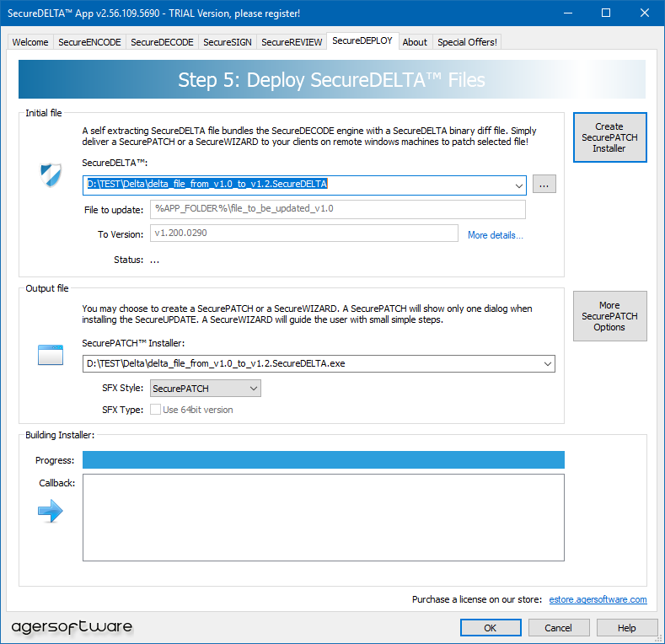665x644 pixels.
Task: Click the build Progress bar
Action: 323,460
